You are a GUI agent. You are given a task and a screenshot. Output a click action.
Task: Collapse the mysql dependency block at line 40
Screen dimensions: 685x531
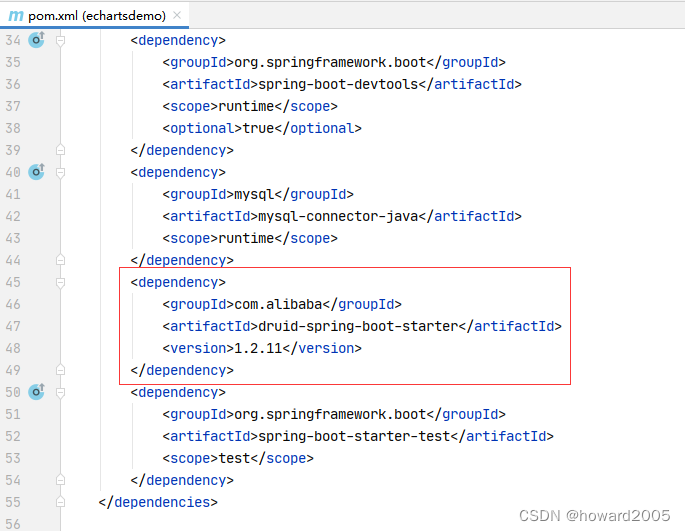[61, 172]
